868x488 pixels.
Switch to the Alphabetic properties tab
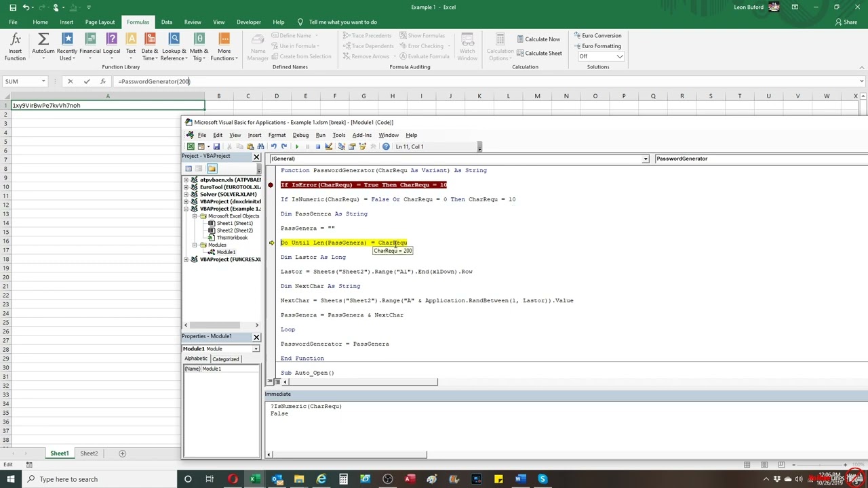196,359
